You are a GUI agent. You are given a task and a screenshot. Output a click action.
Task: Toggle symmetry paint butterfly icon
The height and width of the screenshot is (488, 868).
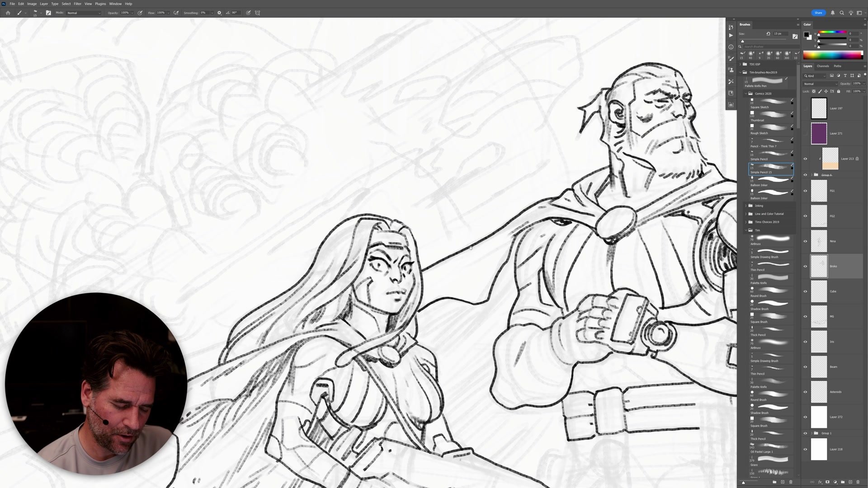258,13
